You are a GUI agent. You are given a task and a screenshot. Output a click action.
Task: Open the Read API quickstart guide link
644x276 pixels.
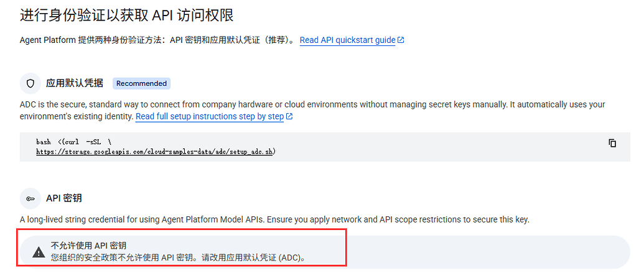[x=347, y=40]
